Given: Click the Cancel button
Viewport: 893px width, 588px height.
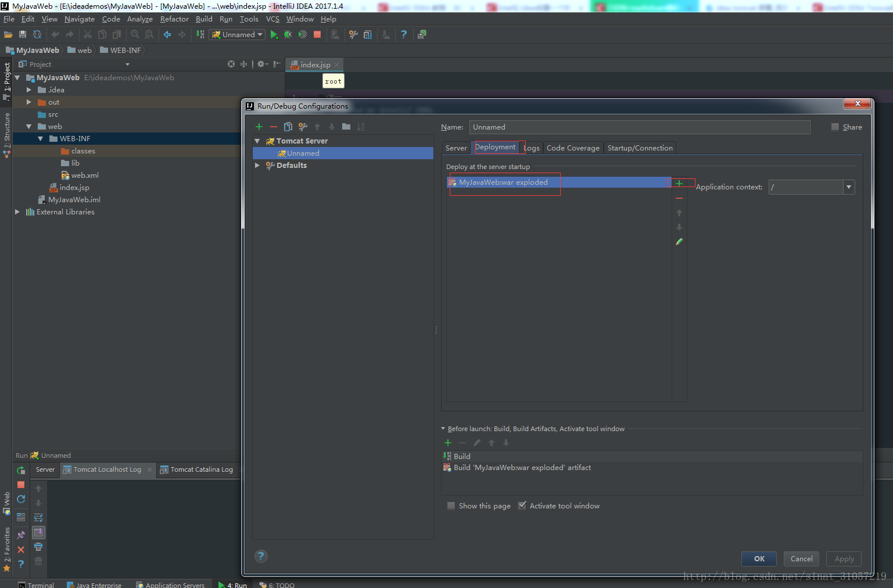Looking at the screenshot, I should point(802,558).
